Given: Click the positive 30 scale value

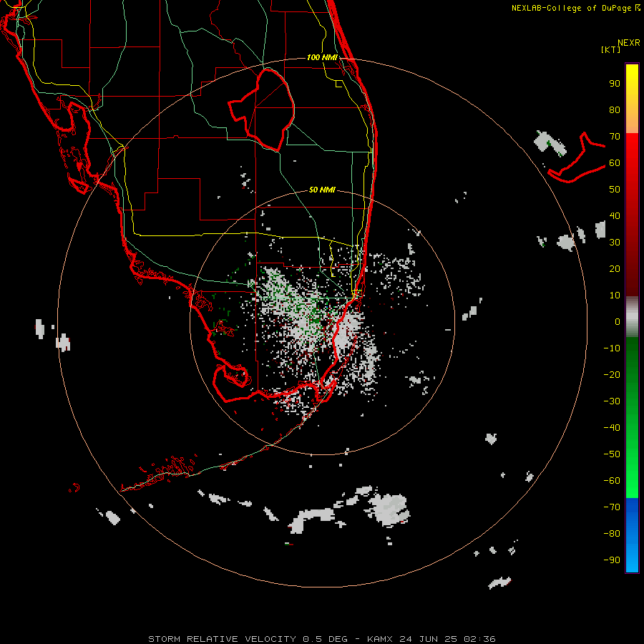Looking at the screenshot, I should (615, 243).
